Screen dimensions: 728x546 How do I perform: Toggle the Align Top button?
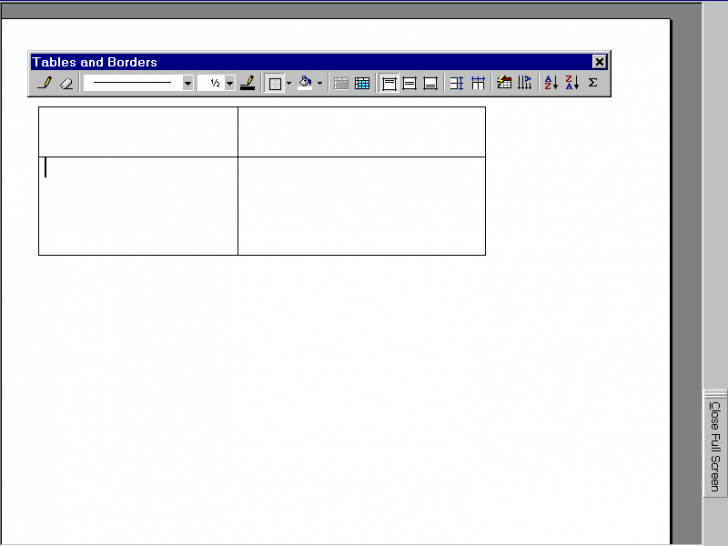[389, 84]
